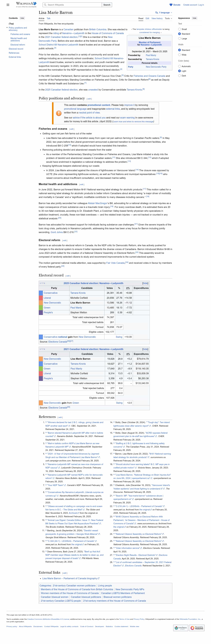Click the Donate heart icon
The height and width of the screenshot is (644, 211).
[x=171, y=5]
